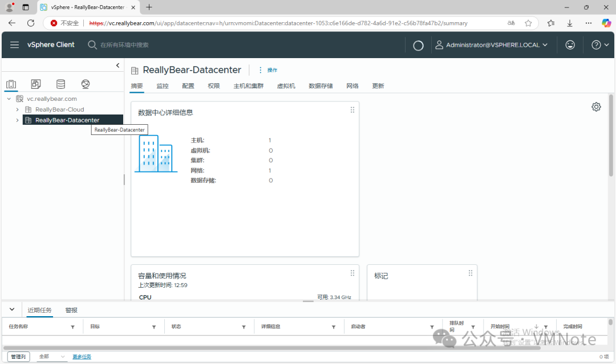
Task: Switch to Hosts and Clusters inventory view
Action: click(11, 84)
